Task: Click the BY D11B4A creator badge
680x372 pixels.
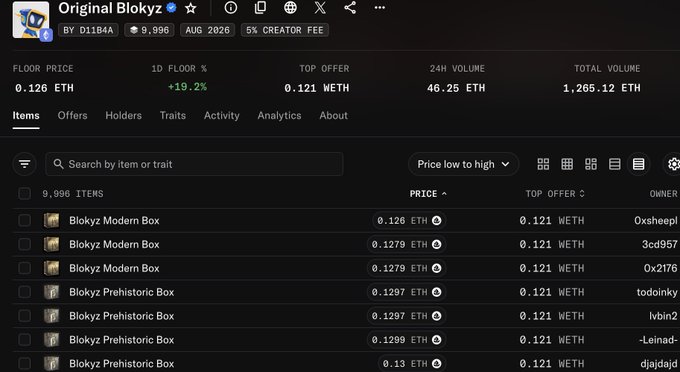Action: point(88,30)
